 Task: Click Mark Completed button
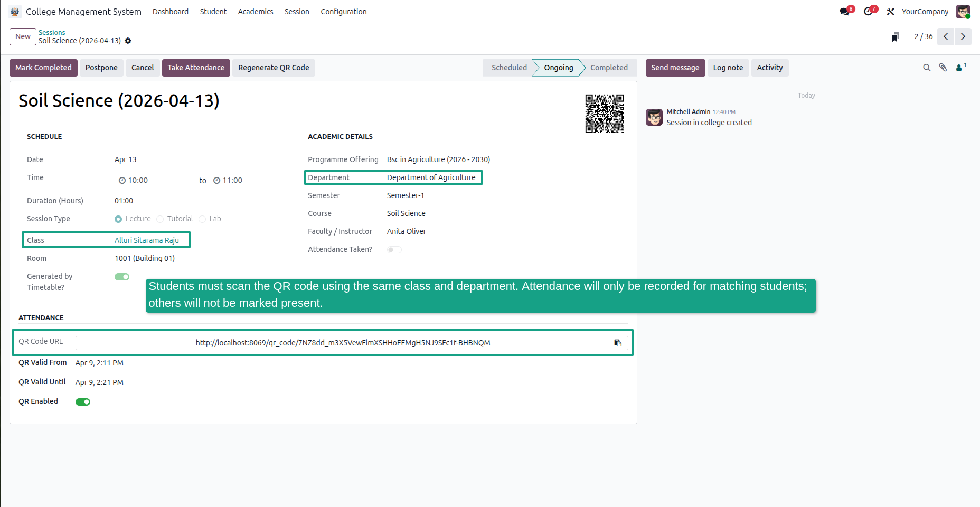tap(43, 68)
